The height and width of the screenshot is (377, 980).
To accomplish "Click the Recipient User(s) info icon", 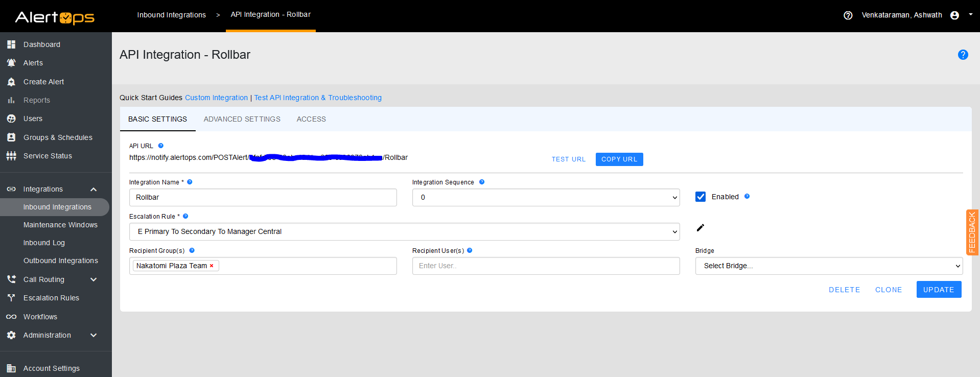I will pos(470,250).
